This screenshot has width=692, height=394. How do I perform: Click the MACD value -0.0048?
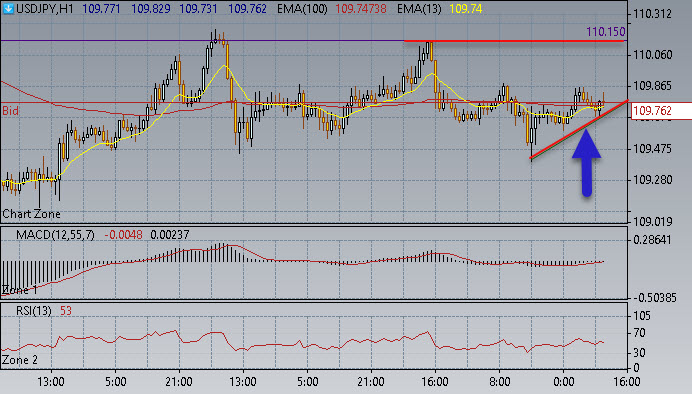tap(124, 235)
